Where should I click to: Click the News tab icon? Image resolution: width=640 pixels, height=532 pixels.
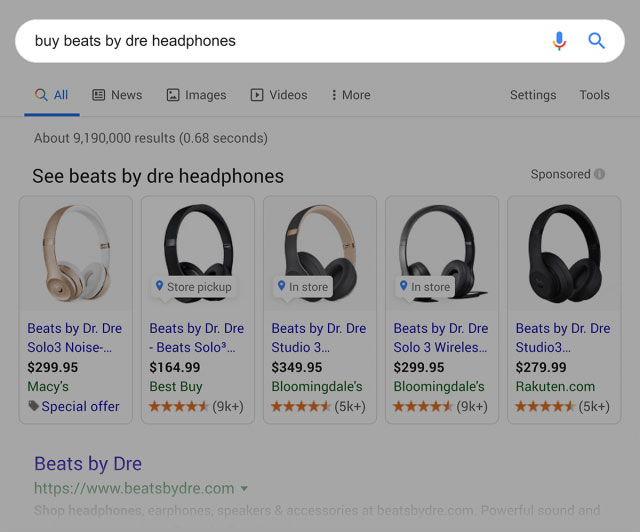click(x=98, y=95)
